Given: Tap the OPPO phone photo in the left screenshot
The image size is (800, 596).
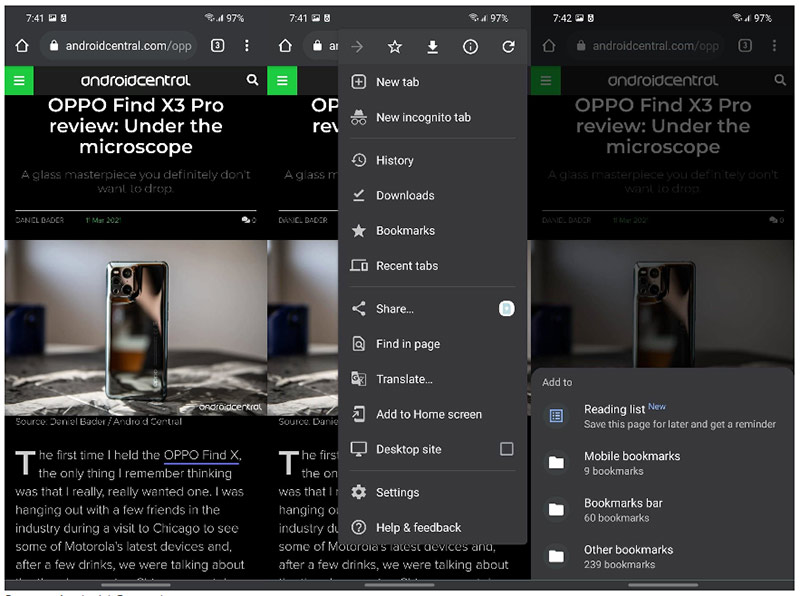Looking at the screenshot, I should point(136,328).
